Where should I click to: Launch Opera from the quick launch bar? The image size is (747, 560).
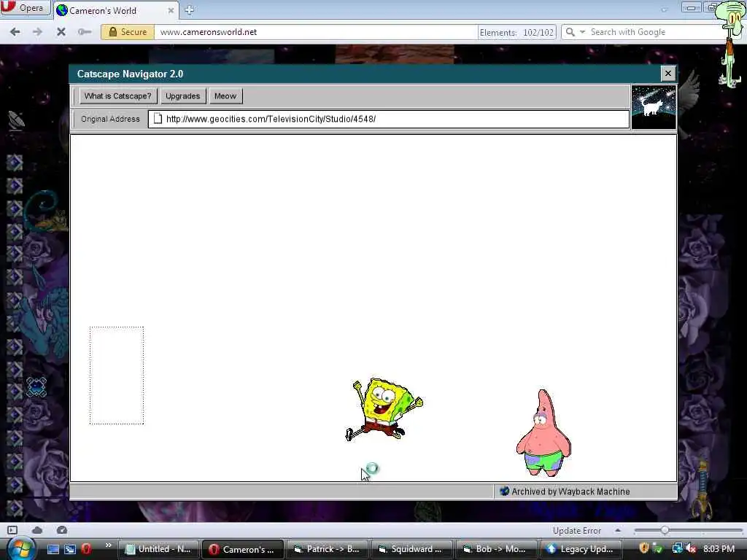pos(86,549)
